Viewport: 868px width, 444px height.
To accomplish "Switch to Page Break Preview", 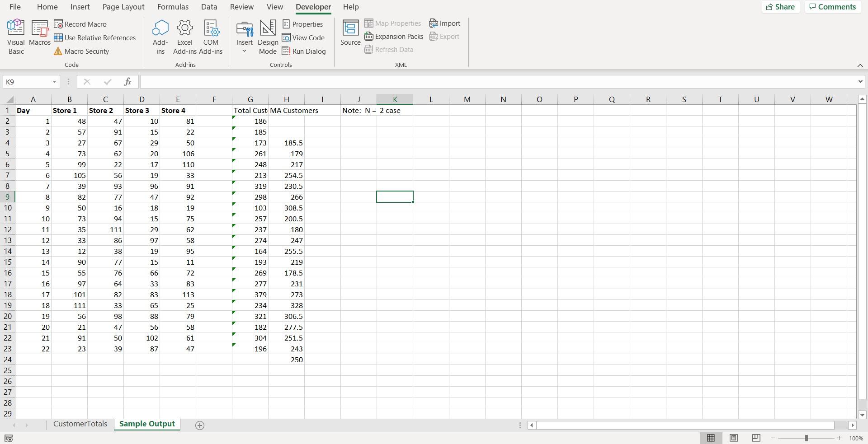I will (x=756, y=438).
